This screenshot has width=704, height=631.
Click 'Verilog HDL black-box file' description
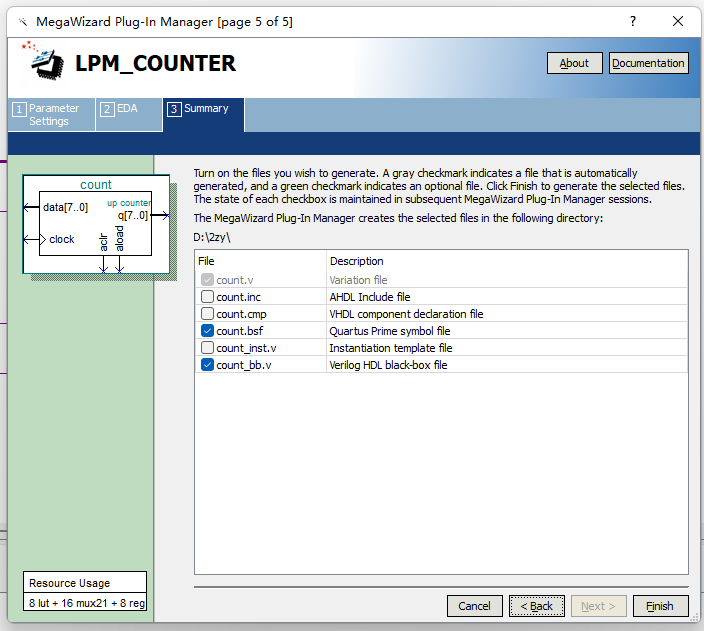pos(388,365)
